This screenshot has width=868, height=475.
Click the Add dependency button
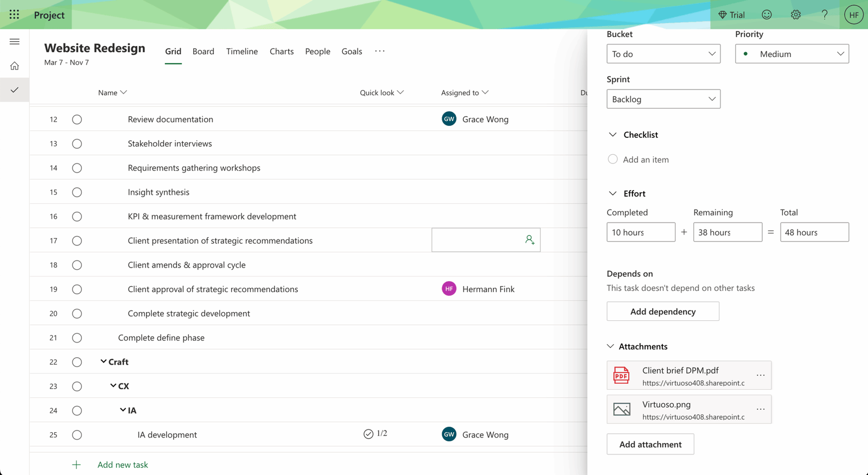(662, 312)
